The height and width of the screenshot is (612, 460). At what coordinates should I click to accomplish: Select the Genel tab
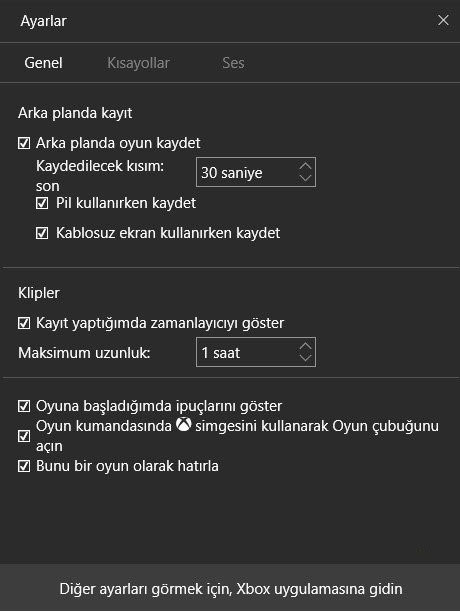coord(43,63)
